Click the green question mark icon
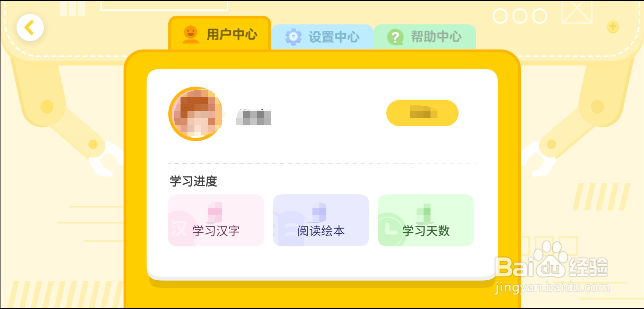This screenshot has height=309, width=644. click(395, 37)
